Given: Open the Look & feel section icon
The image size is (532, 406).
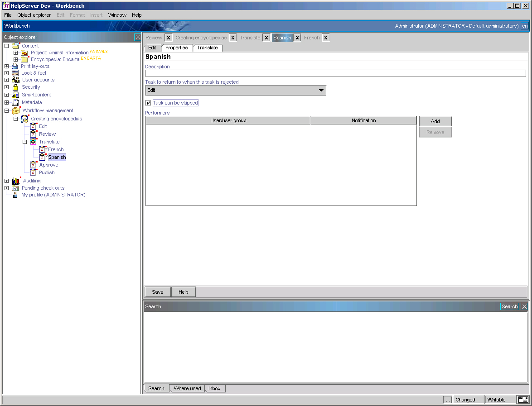Looking at the screenshot, I should point(14,74).
